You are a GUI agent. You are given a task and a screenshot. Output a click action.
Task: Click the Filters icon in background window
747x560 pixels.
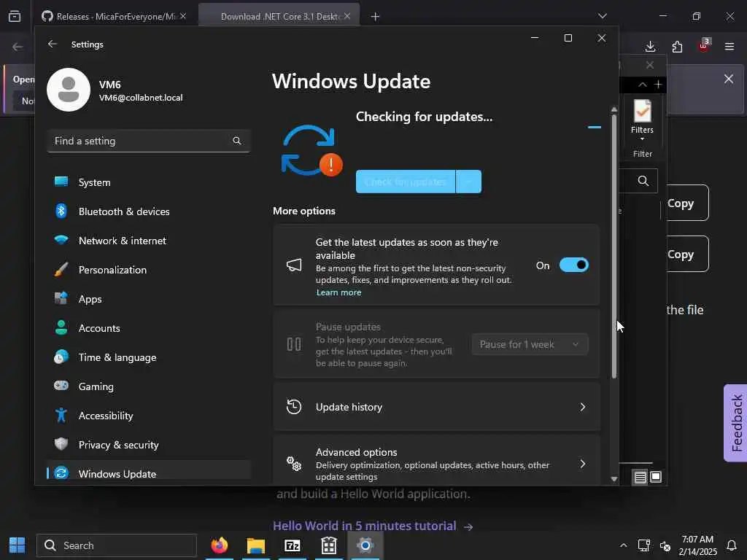[x=642, y=112]
